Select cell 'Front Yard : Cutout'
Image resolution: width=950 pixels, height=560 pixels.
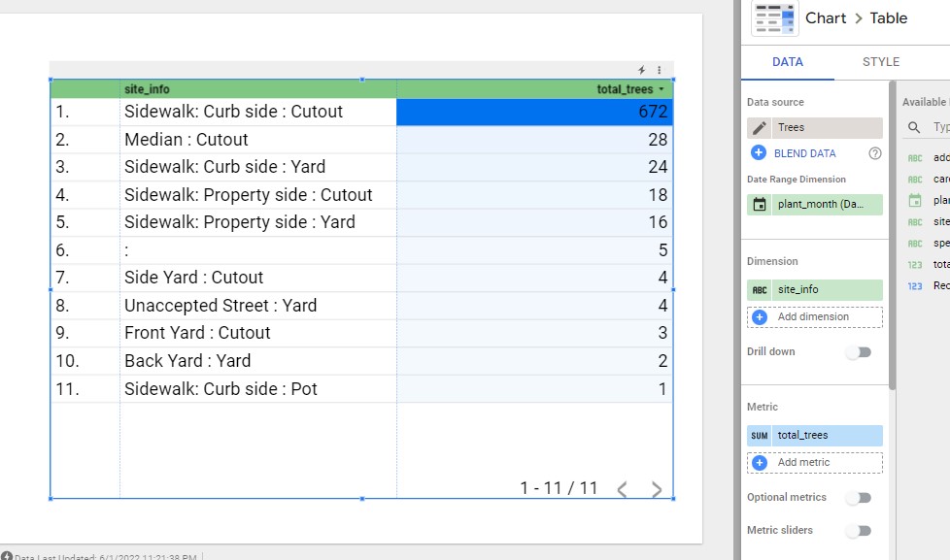(258, 333)
